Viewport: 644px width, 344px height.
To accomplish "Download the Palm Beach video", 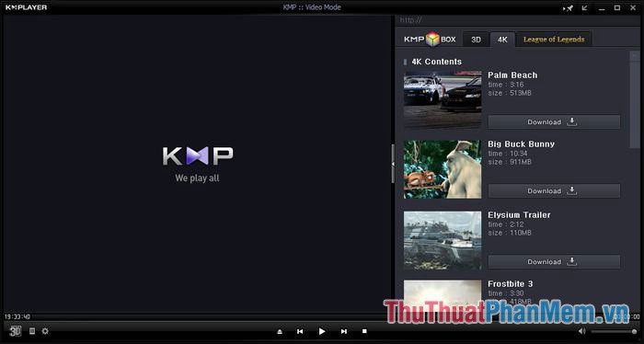I will pyautogui.click(x=554, y=122).
